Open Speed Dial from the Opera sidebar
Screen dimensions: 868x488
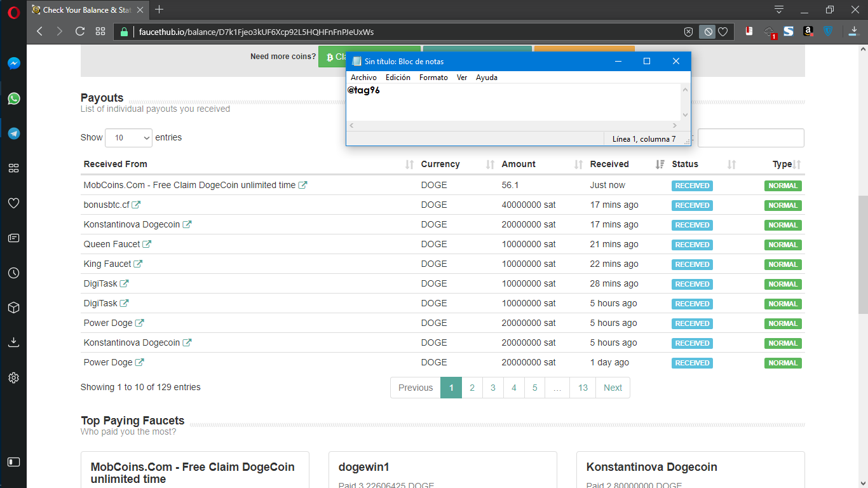13,168
